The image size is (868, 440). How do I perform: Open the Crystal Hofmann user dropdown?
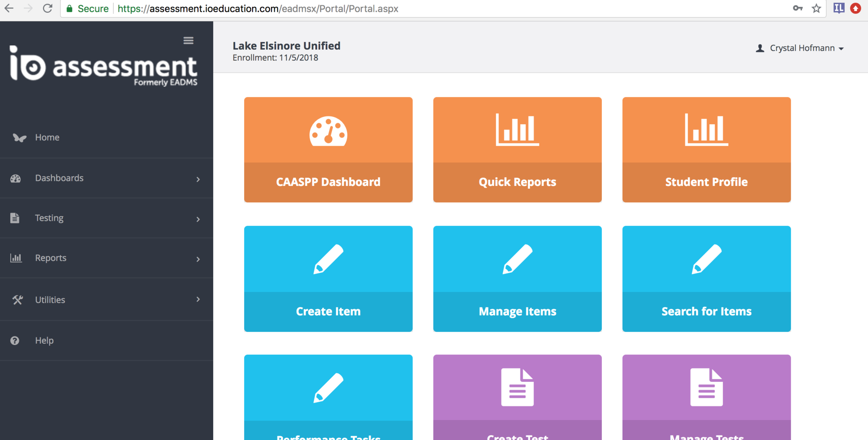[x=801, y=48]
